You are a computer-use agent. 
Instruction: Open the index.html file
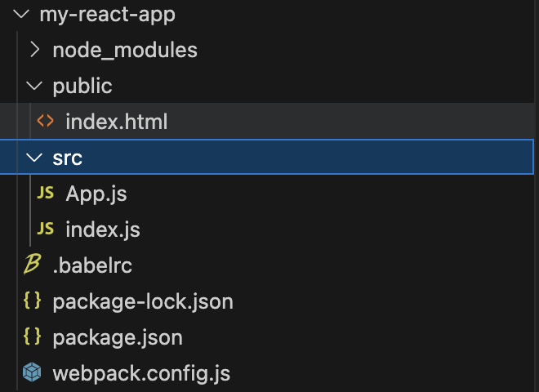pos(116,122)
